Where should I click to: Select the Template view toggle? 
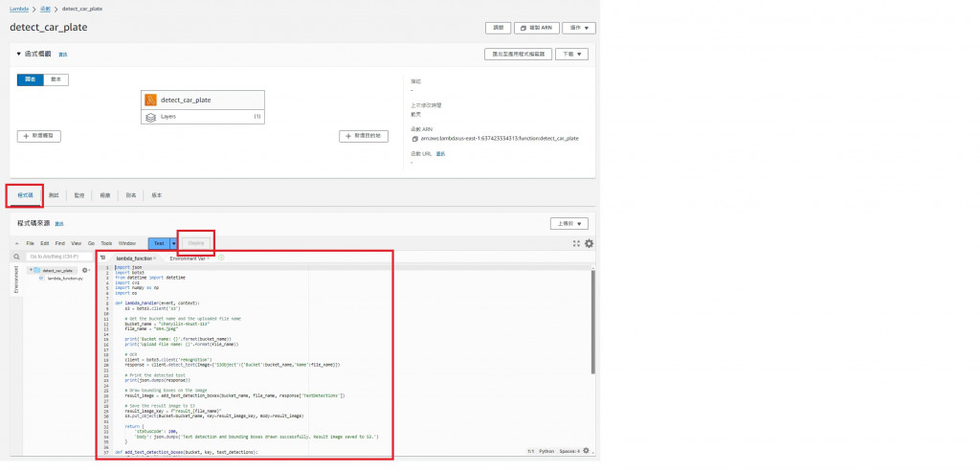(x=56, y=79)
